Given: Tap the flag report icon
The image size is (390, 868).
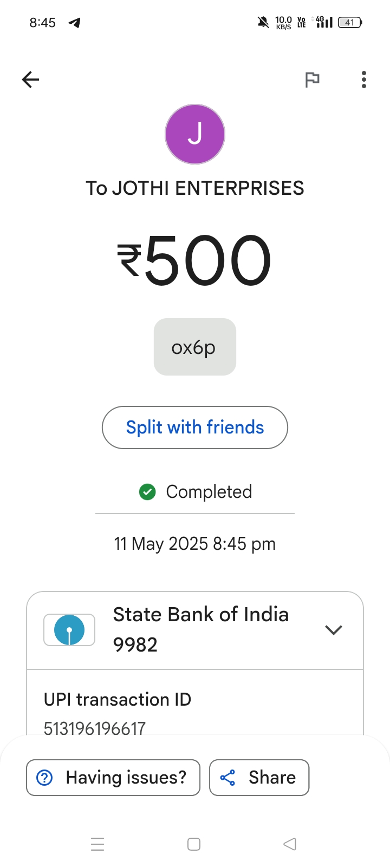Looking at the screenshot, I should click(x=312, y=80).
